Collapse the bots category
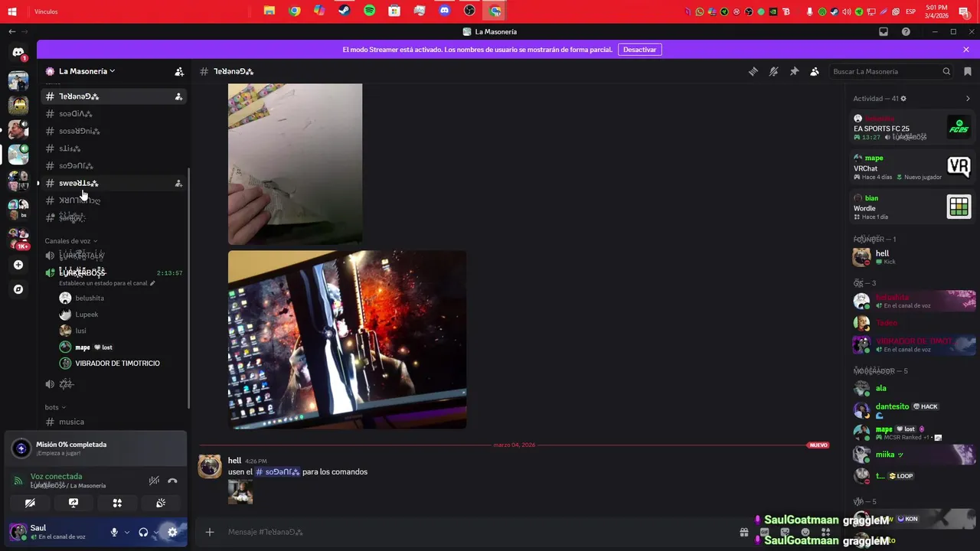 [55, 407]
